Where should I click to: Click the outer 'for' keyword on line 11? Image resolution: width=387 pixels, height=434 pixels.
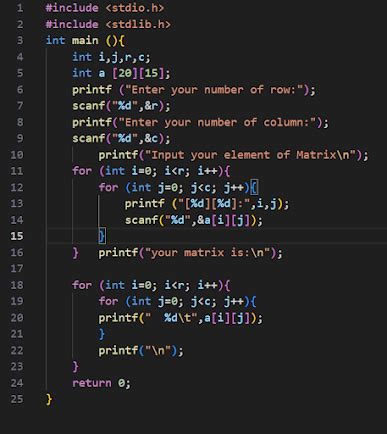point(82,171)
